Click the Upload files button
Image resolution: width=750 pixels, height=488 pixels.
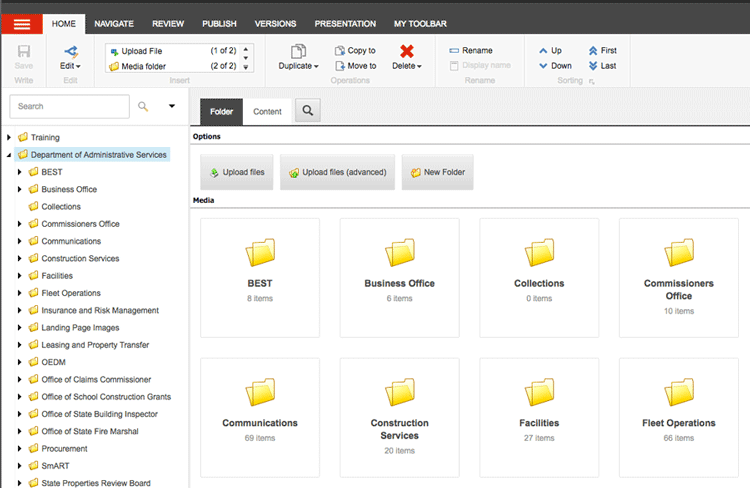coord(237,172)
